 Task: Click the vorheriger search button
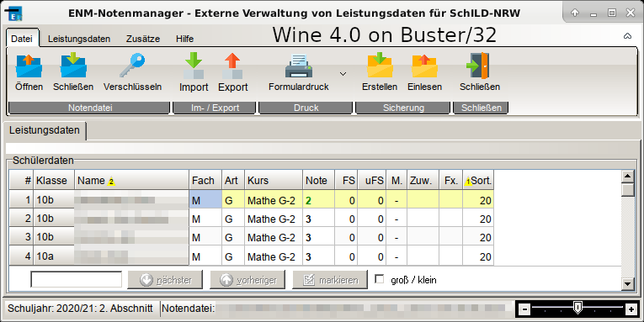[x=247, y=280]
